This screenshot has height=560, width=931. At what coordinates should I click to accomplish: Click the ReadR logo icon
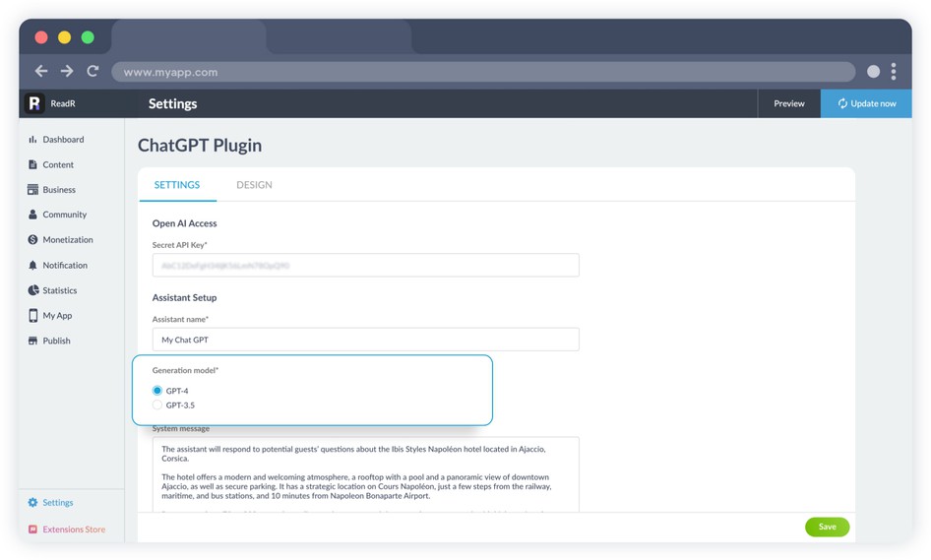tap(34, 103)
